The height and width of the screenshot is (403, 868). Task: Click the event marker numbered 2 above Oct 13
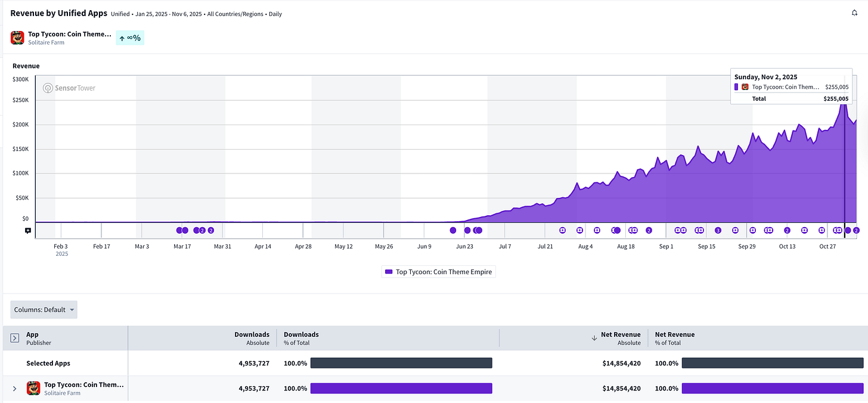pos(787,230)
